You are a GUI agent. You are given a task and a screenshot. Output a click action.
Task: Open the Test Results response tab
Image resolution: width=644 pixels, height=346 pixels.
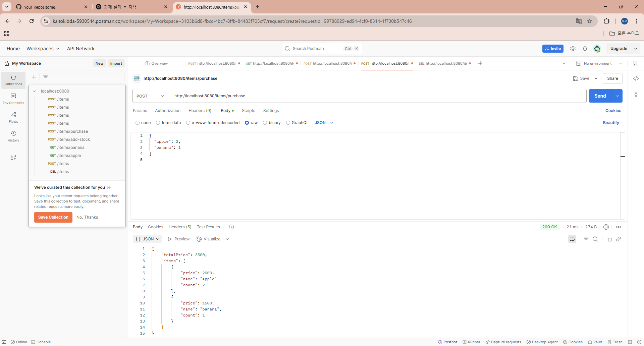click(208, 227)
